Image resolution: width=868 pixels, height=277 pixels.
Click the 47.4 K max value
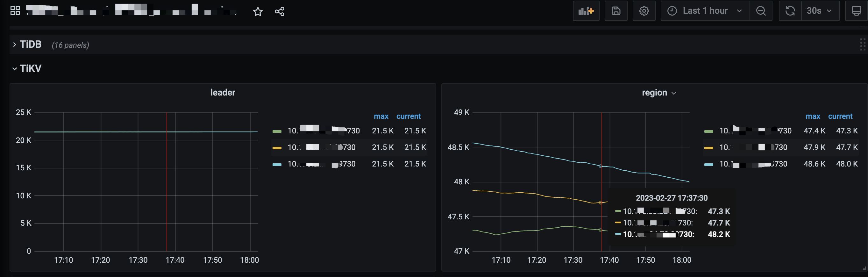coord(815,131)
